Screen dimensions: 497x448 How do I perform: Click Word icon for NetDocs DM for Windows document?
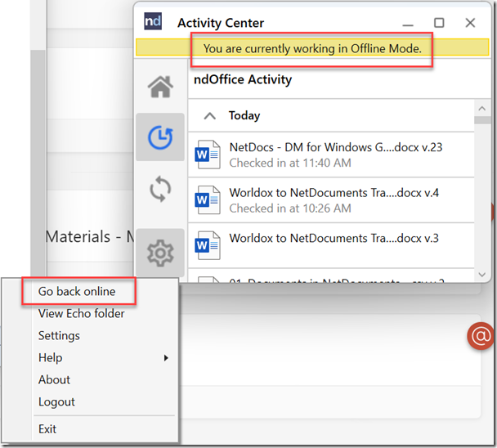(208, 155)
